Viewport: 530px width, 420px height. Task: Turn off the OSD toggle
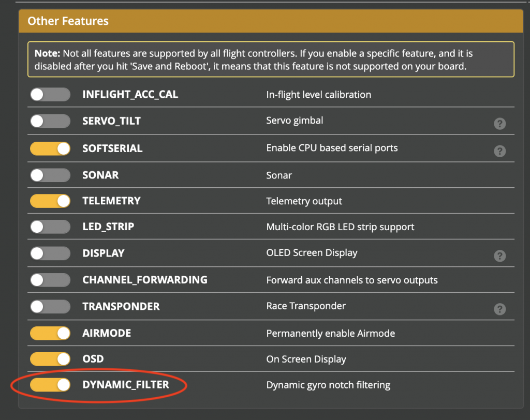50,359
